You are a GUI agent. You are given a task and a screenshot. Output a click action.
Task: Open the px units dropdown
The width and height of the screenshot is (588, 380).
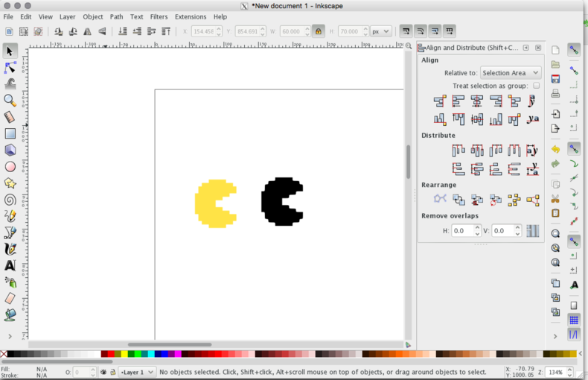point(381,31)
